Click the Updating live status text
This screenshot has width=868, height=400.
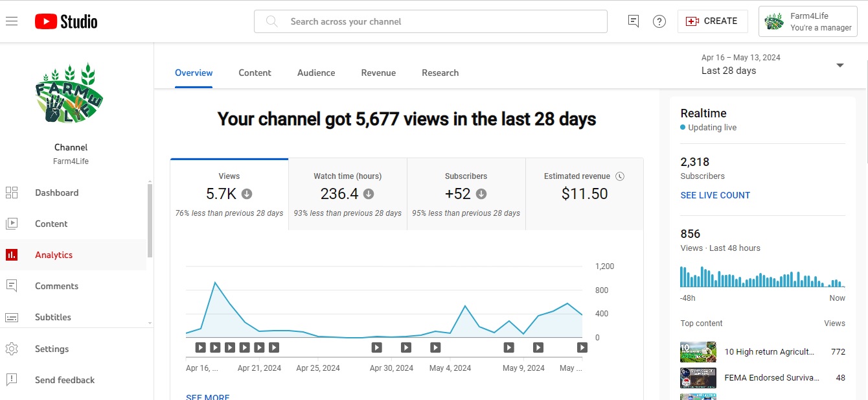click(x=712, y=128)
